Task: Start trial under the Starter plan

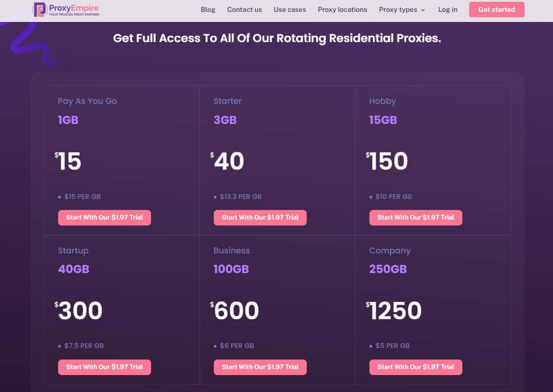Action: [x=260, y=217]
